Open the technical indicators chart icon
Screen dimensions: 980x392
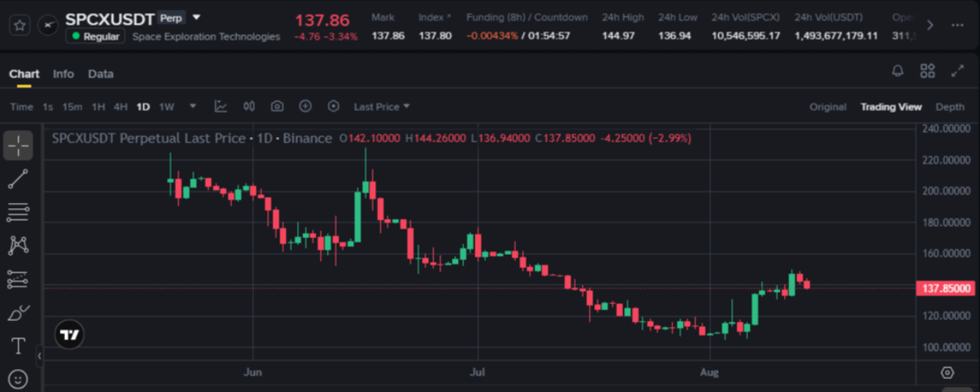pos(220,106)
